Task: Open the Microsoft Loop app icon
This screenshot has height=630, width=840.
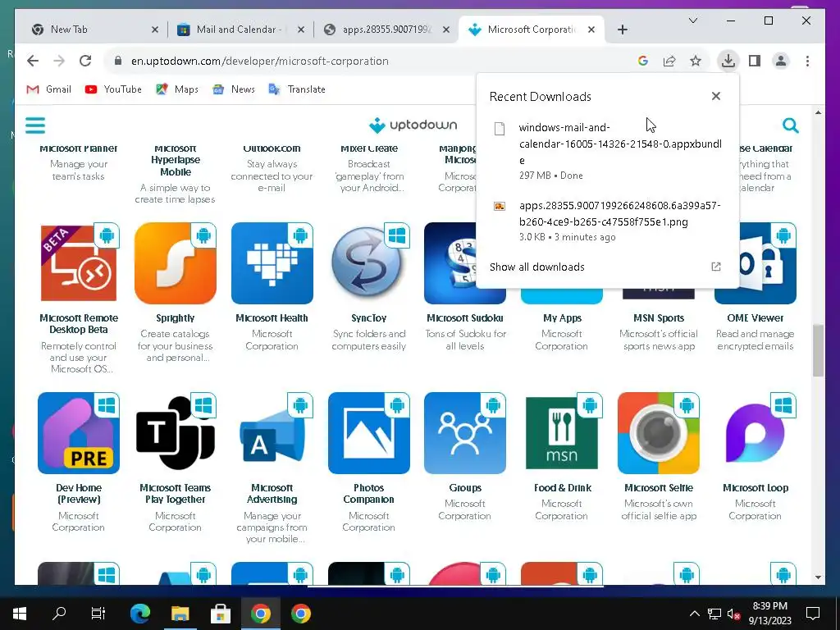Action: point(756,433)
